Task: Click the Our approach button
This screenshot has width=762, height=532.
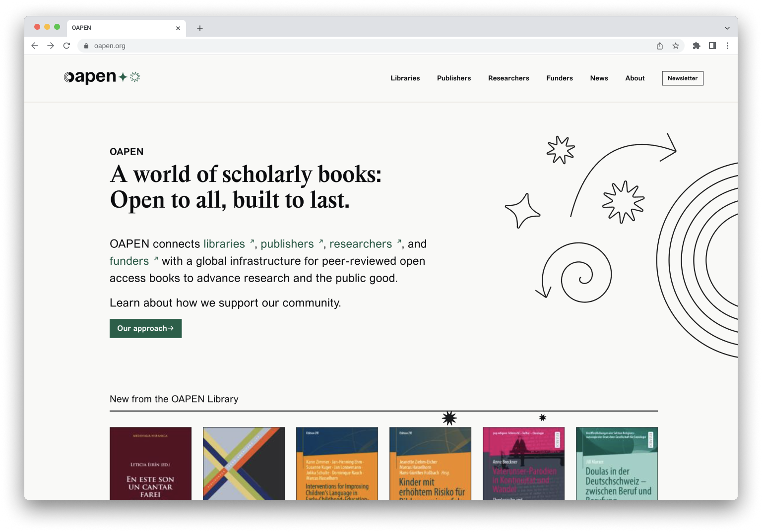Action: pos(145,328)
